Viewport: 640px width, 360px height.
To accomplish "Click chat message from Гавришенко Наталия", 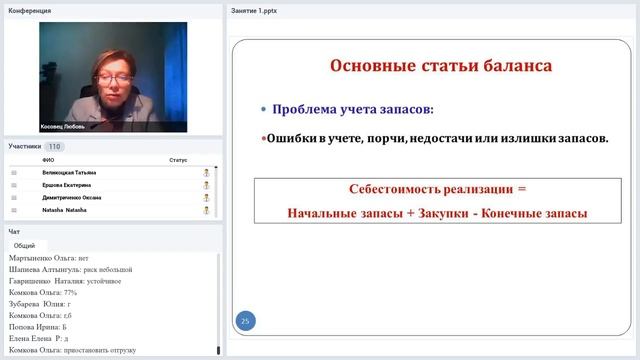I will click(65, 281).
